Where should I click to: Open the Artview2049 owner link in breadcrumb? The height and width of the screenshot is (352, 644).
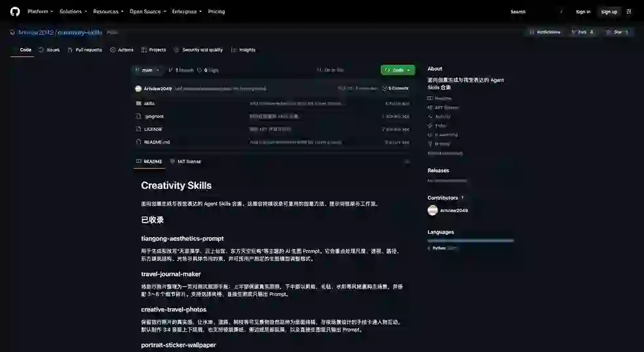tap(36, 32)
